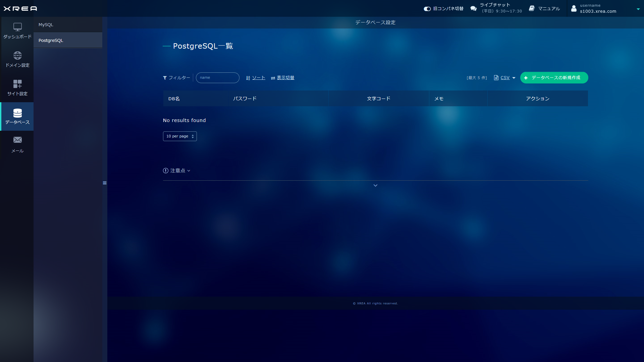Click the ソート sort link
Image resolution: width=644 pixels, height=362 pixels.
click(258, 78)
